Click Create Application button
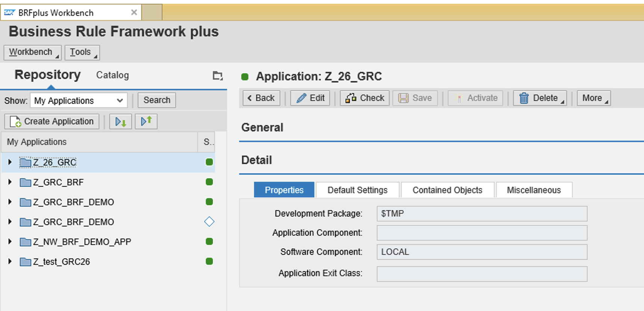The width and height of the screenshot is (644, 311). coord(52,121)
